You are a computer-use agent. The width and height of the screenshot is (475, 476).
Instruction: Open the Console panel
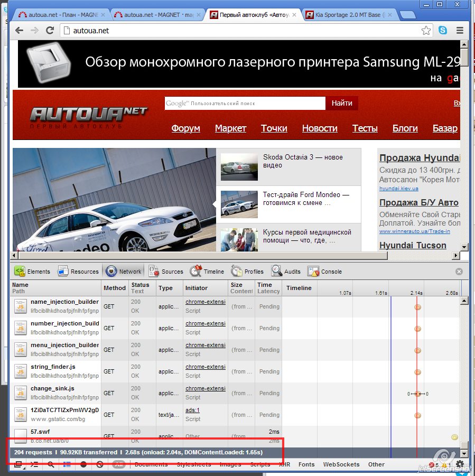tap(325, 272)
